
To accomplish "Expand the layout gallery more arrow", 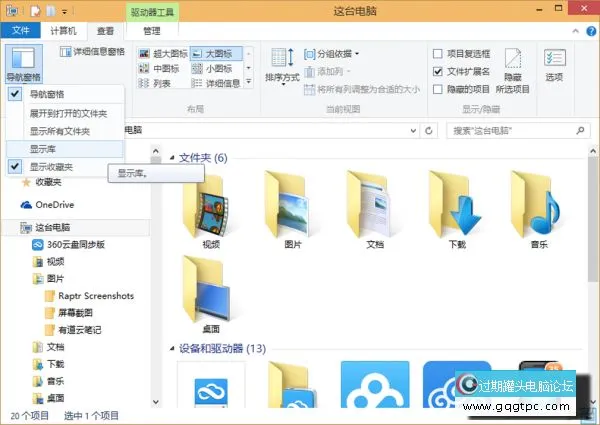I will [x=249, y=82].
